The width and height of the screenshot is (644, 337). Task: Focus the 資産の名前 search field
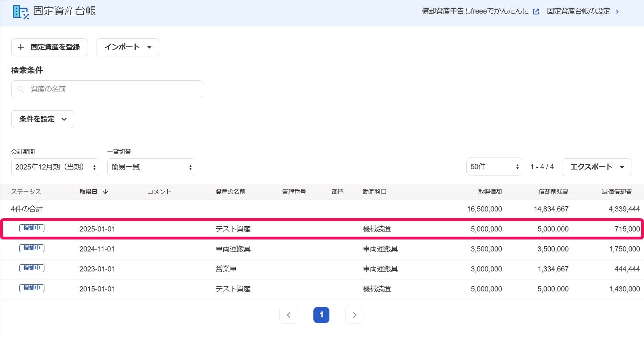[x=107, y=89]
